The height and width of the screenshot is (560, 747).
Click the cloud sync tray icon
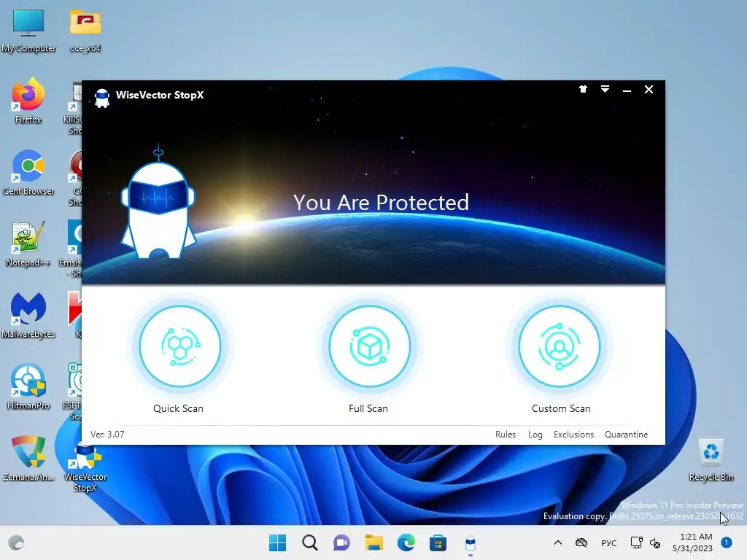pyautogui.click(x=581, y=542)
